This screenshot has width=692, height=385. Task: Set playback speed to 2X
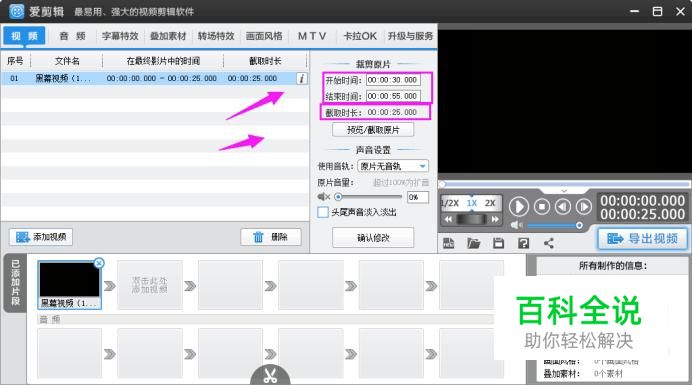coord(490,203)
